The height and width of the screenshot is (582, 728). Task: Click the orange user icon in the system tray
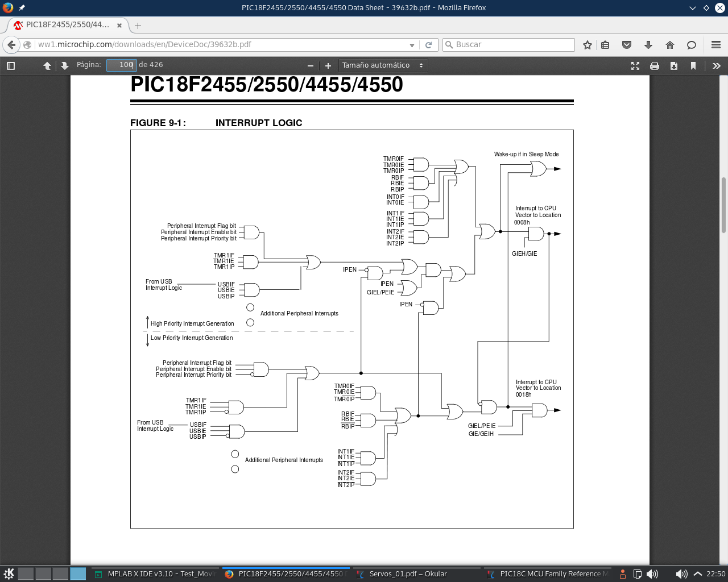point(623,573)
